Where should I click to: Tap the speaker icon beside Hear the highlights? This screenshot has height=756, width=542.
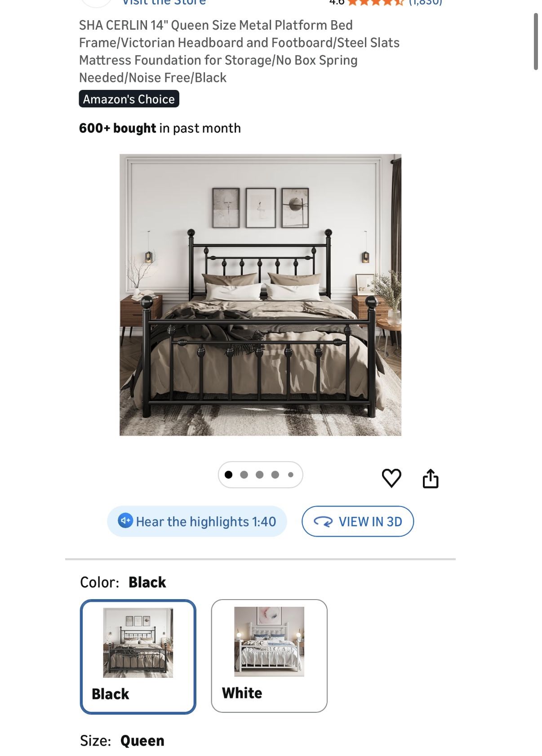point(125,520)
